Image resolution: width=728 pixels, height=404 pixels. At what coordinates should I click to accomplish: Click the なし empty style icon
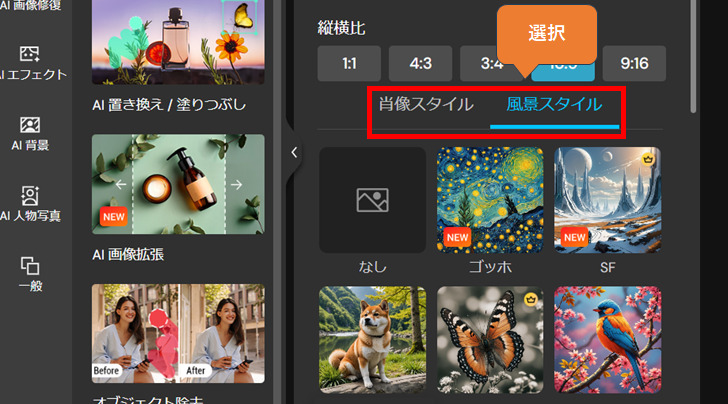coord(372,200)
